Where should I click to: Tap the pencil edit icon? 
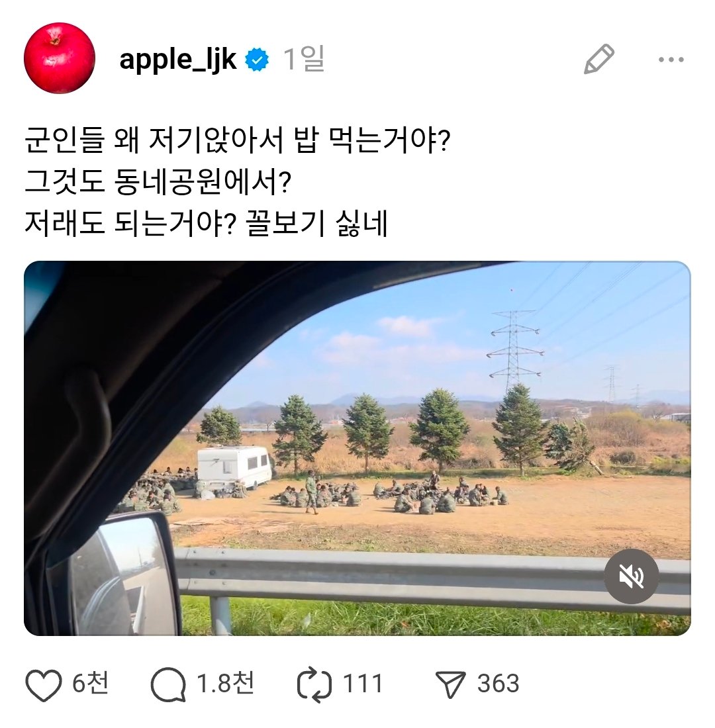click(x=599, y=59)
